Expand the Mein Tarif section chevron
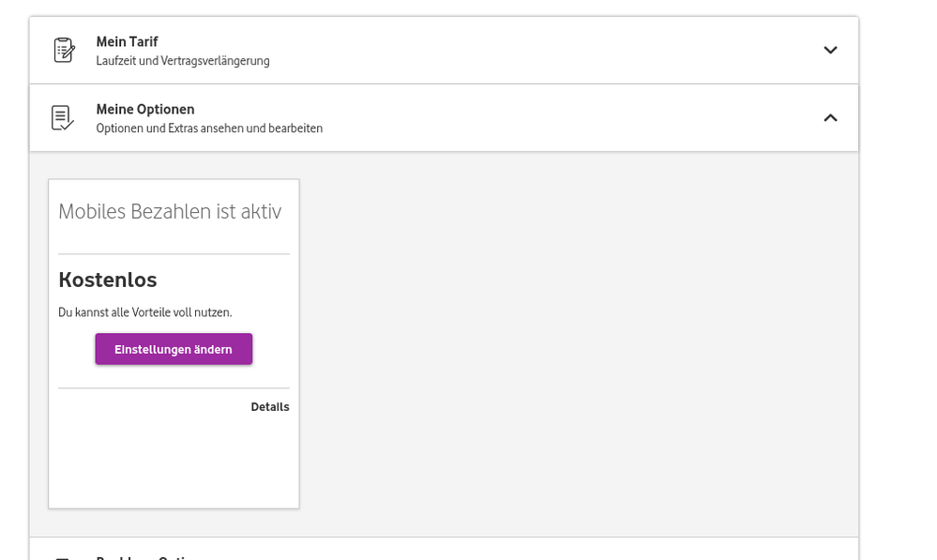Image resolution: width=937 pixels, height=560 pixels. click(x=830, y=51)
